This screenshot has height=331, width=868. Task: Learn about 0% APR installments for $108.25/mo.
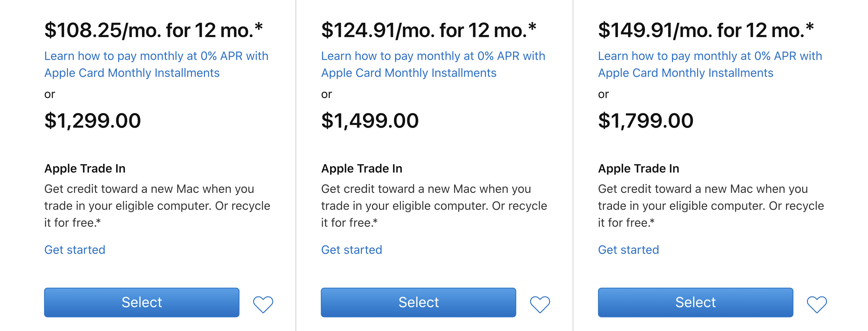coord(156,64)
